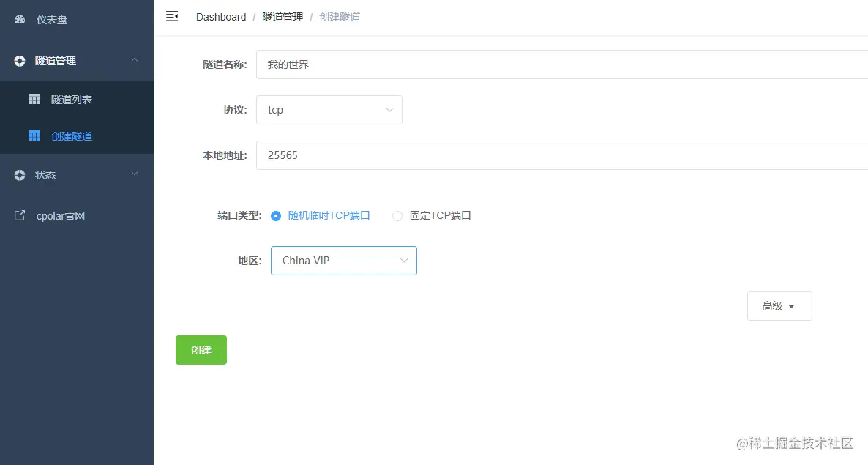Viewport: 868px width, 465px height.
Task: Click 创建隧道 breadcrumb text
Action: coord(340,17)
